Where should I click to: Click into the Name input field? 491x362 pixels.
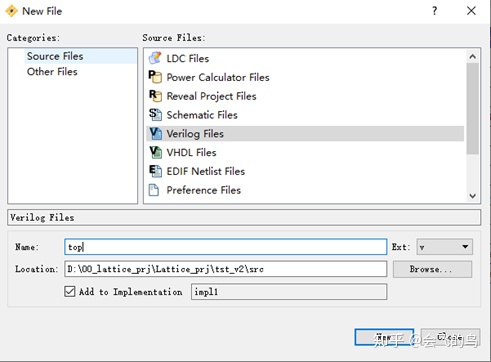(x=226, y=247)
